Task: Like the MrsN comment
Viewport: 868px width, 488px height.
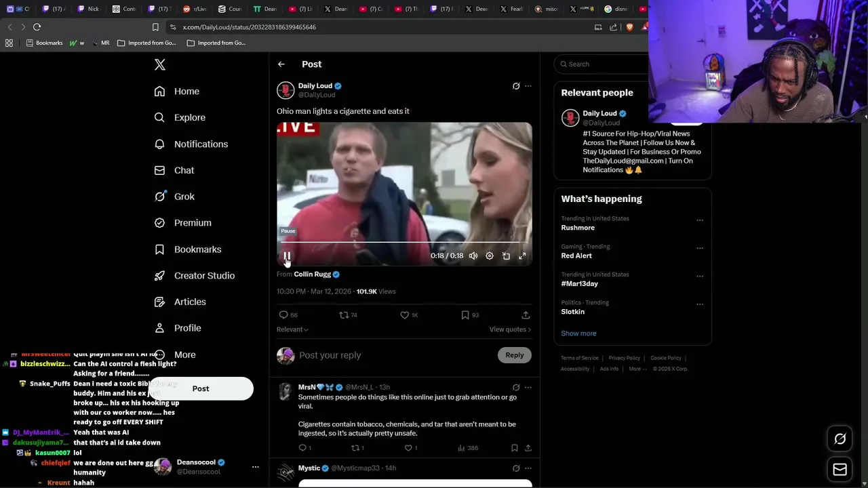Action: 408,448
